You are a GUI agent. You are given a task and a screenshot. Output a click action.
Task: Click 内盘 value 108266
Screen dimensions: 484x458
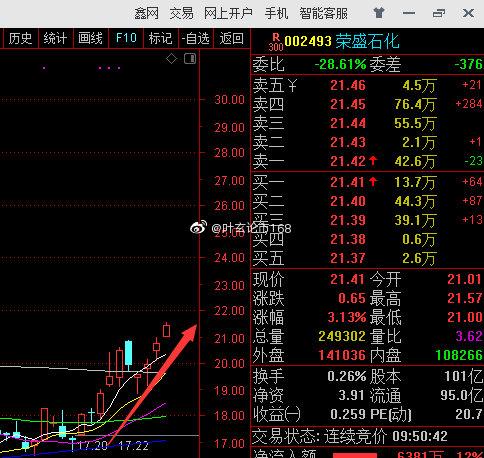459,355
